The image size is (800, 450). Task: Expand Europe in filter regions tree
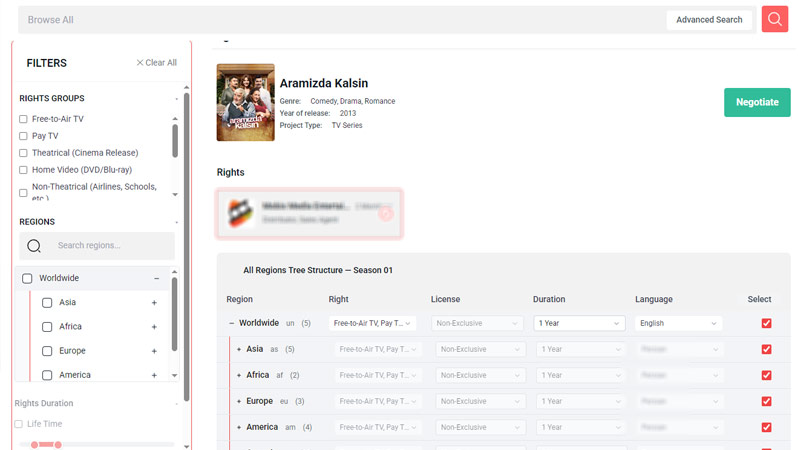[154, 351]
